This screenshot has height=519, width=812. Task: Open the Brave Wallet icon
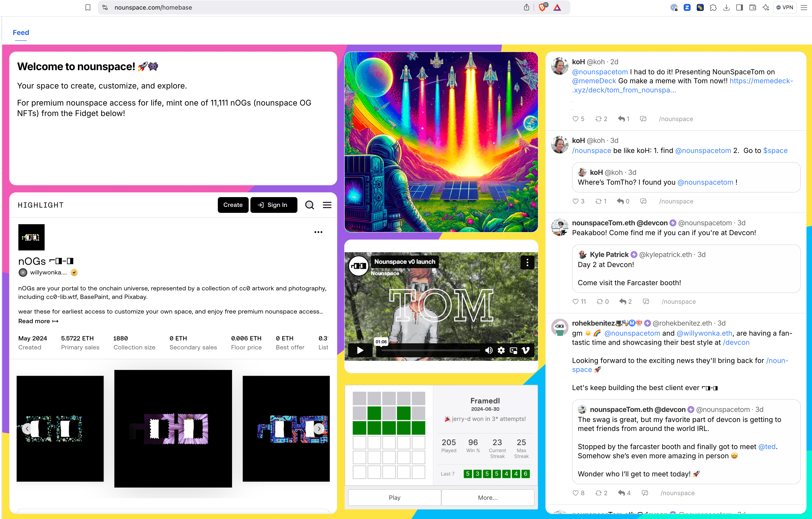tap(753, 7)
